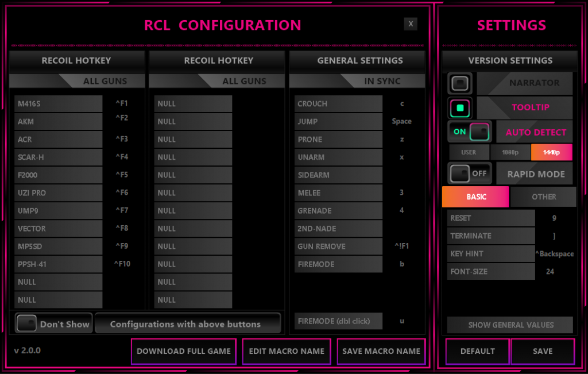Viewport: 588px width, 374px height.
Task: Close the RCL Configuration window
Action: tap(410, 24)
